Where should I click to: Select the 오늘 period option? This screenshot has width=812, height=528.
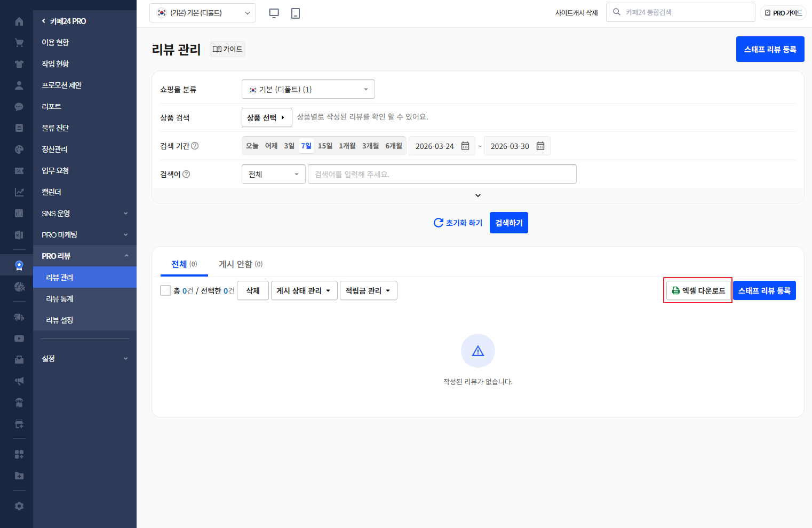[252, 146]
